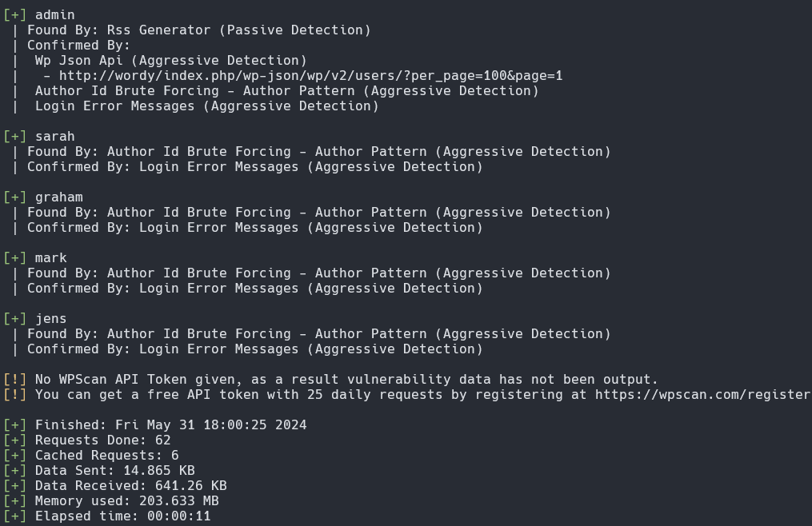
Task: Open the wpscan.com register link
Action: coord(702,395)
